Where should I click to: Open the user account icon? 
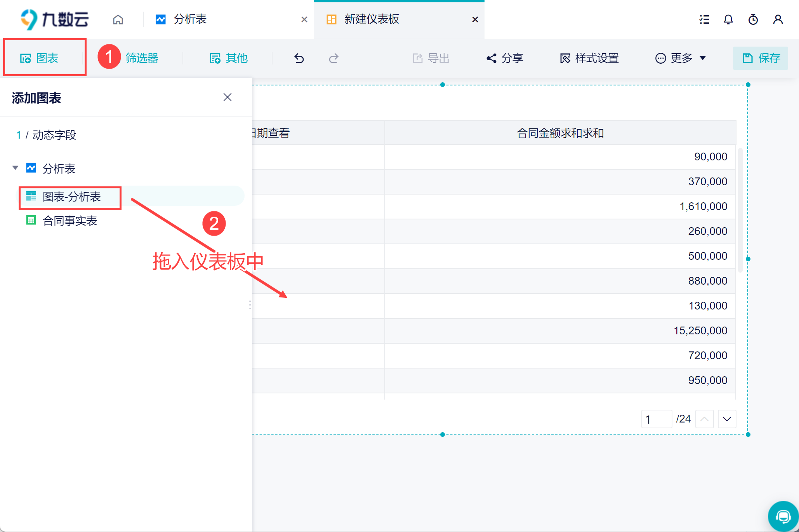tap(778, 19)
